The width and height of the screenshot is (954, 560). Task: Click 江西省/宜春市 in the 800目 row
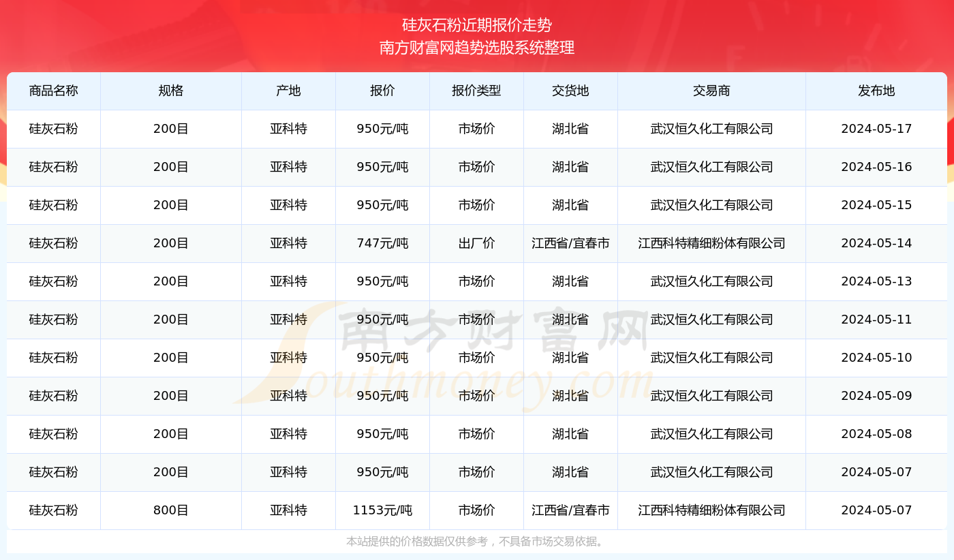pyautogui.click(x=570, y=510)
